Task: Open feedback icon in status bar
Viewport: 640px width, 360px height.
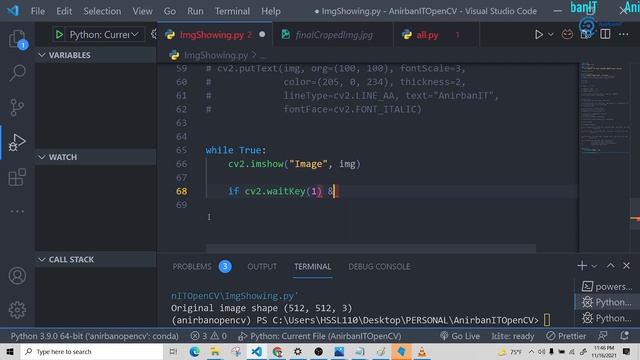Action: coord(602,336)
